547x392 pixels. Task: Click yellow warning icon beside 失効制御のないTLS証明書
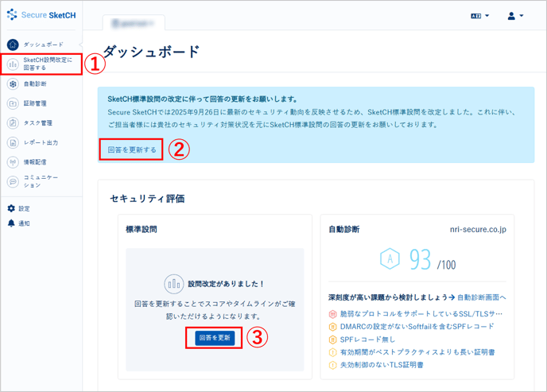click(x=333, y=365)
